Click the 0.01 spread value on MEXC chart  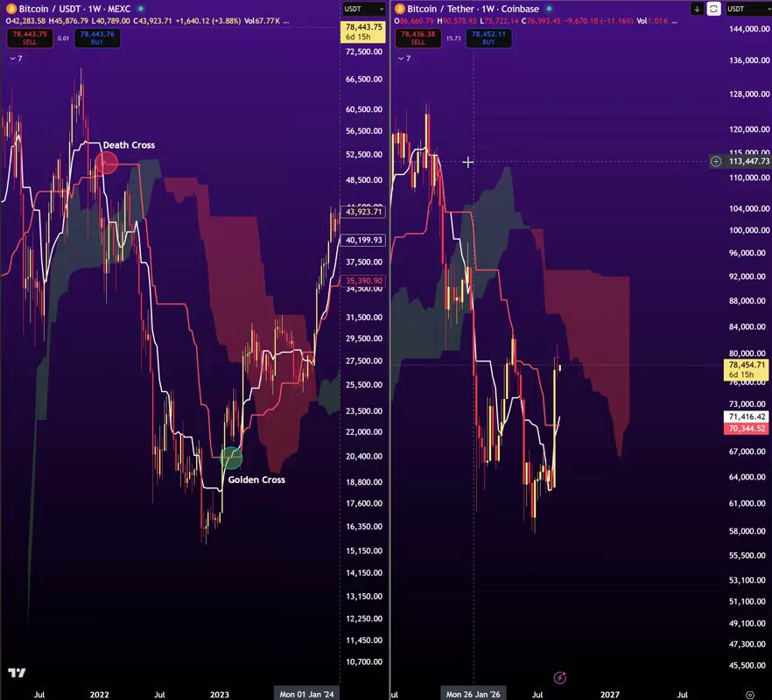click(x=63, y=38)
